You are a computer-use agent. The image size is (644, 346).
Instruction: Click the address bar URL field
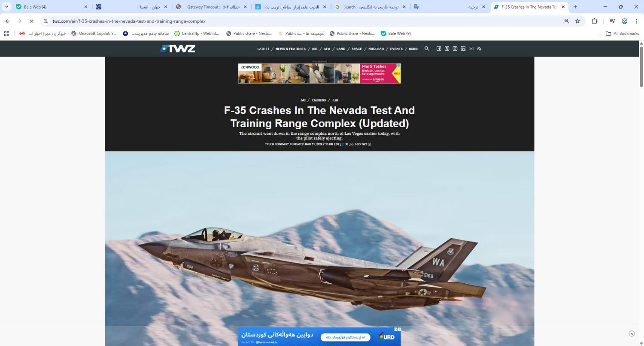pyautogui.click(x=301, y=21)
